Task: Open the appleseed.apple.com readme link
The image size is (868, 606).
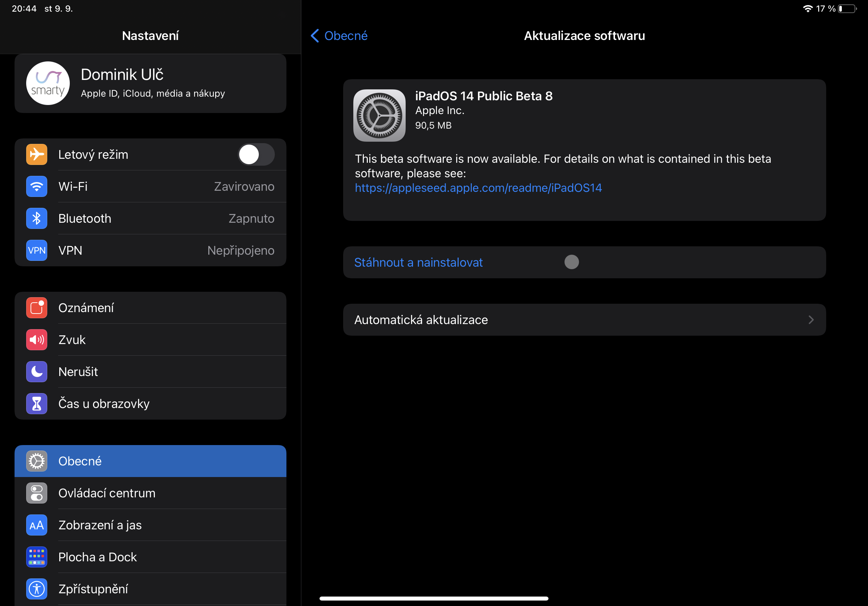Action: click(x=478, y=188)
